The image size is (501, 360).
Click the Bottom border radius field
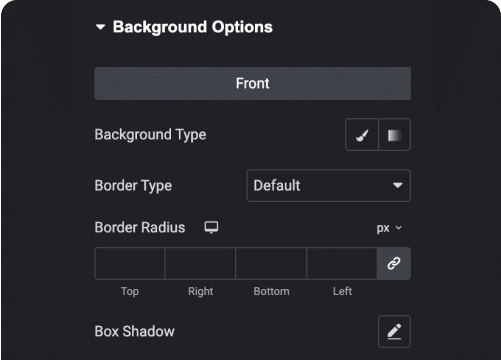271,263
